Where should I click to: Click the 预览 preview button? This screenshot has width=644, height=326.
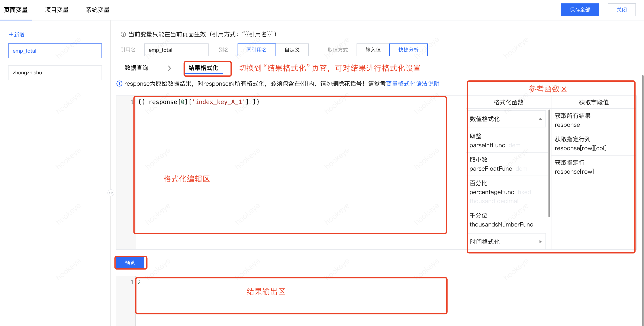(130, 263)
